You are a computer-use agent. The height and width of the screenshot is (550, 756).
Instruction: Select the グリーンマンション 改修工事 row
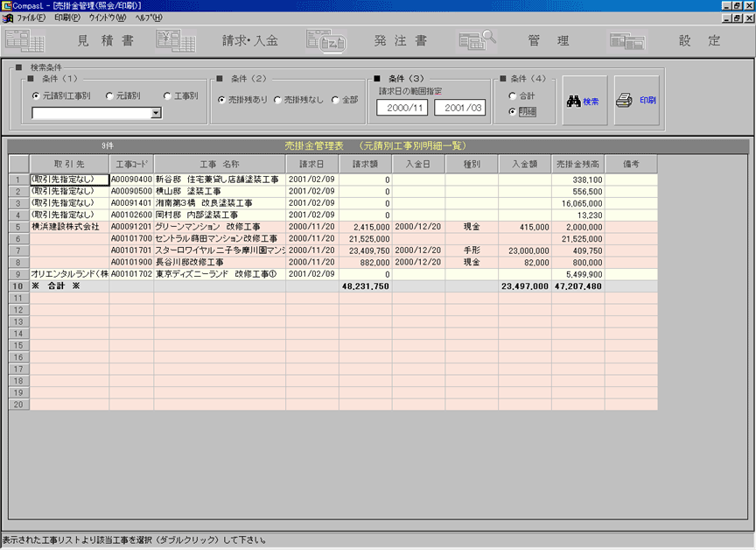219,226
